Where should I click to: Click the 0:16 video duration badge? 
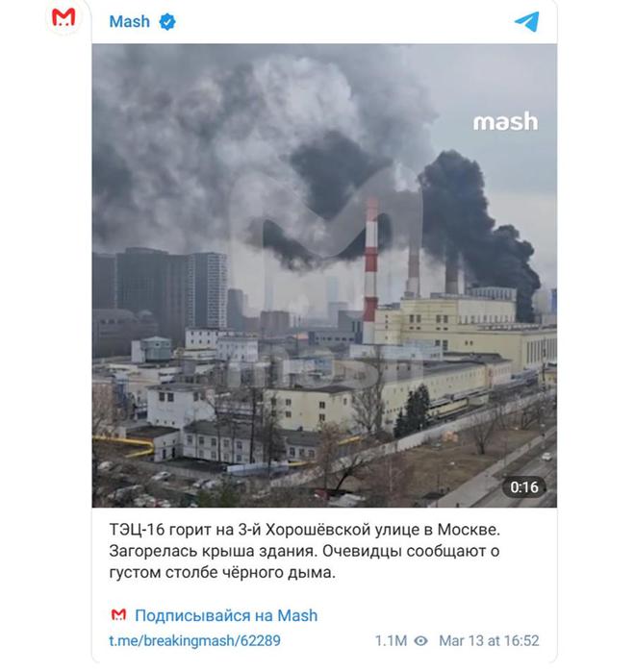524,487
